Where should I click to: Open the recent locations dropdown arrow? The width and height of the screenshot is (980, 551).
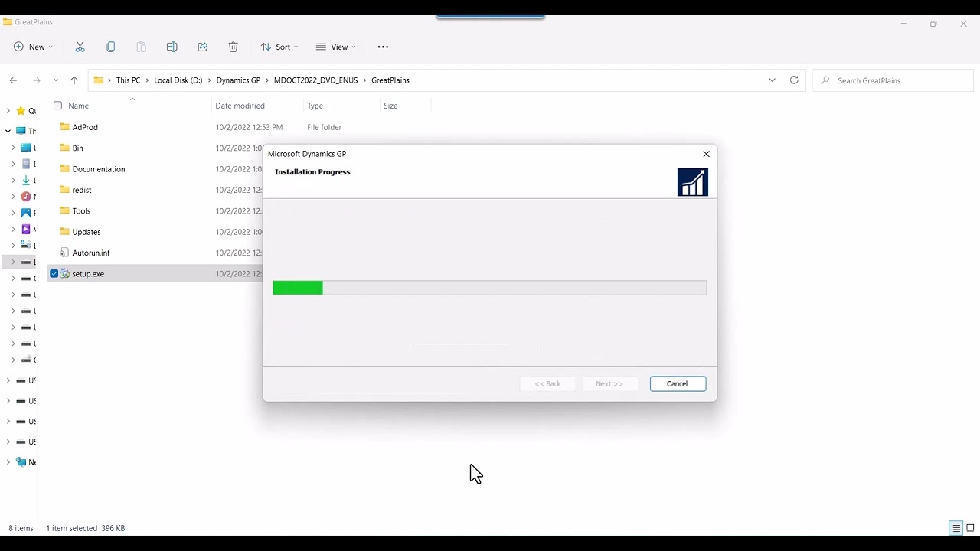point(55,80)
